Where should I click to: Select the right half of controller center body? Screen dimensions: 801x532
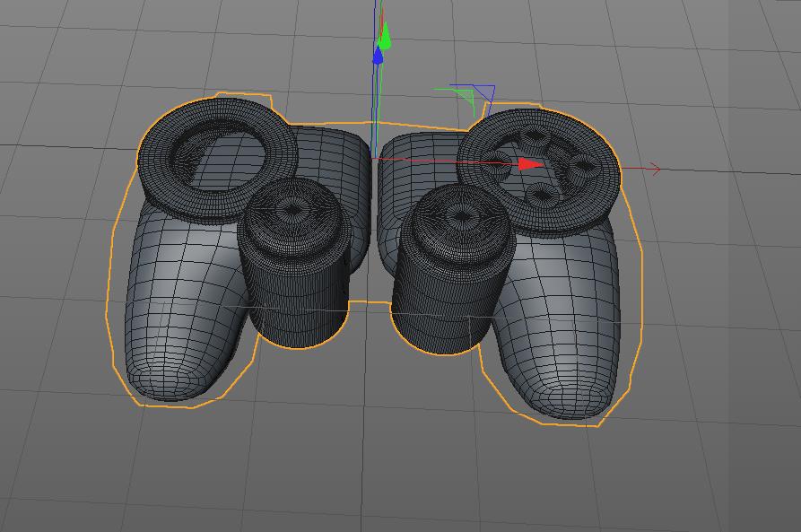coord(416,163)
